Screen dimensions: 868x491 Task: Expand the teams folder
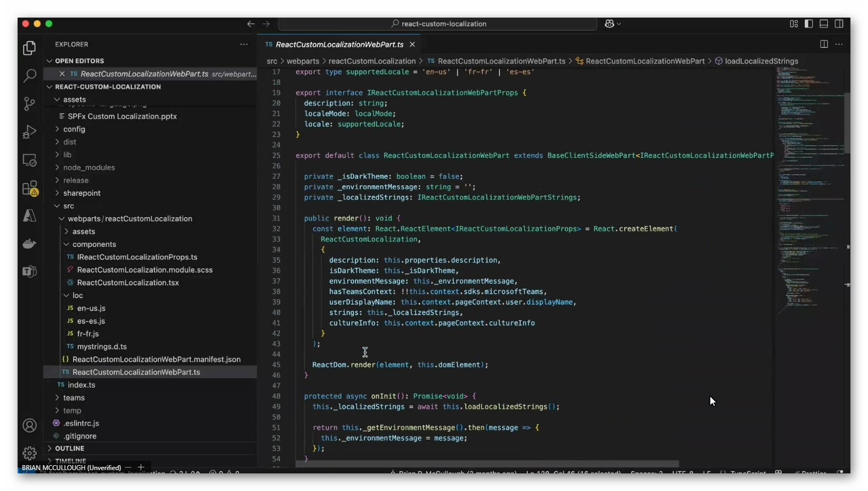coord(151,398)
